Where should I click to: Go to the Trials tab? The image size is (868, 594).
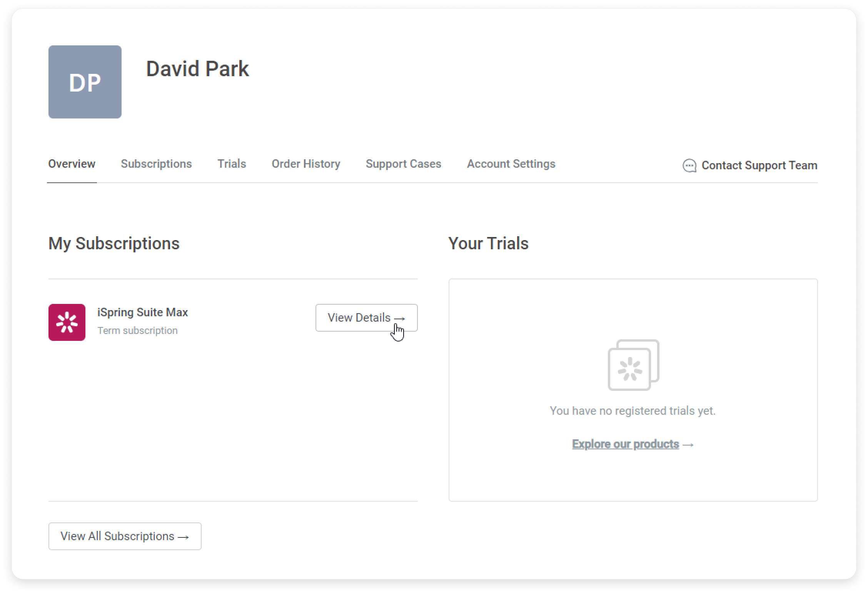[232, 164]
